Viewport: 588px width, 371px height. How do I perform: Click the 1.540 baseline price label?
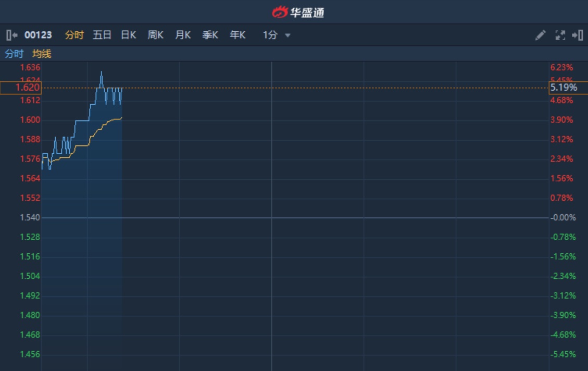[30, 218]
